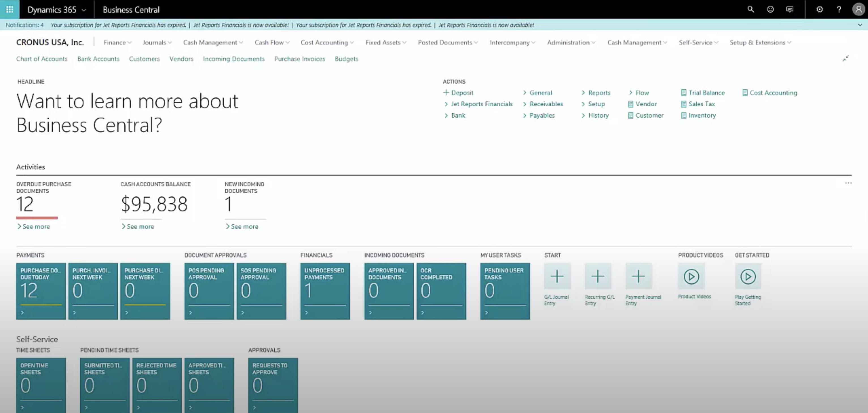Viewport: 868px width, 413px height.
Task: Open the user account avatar
Action: pyautogui.click(x=858, y=9)
